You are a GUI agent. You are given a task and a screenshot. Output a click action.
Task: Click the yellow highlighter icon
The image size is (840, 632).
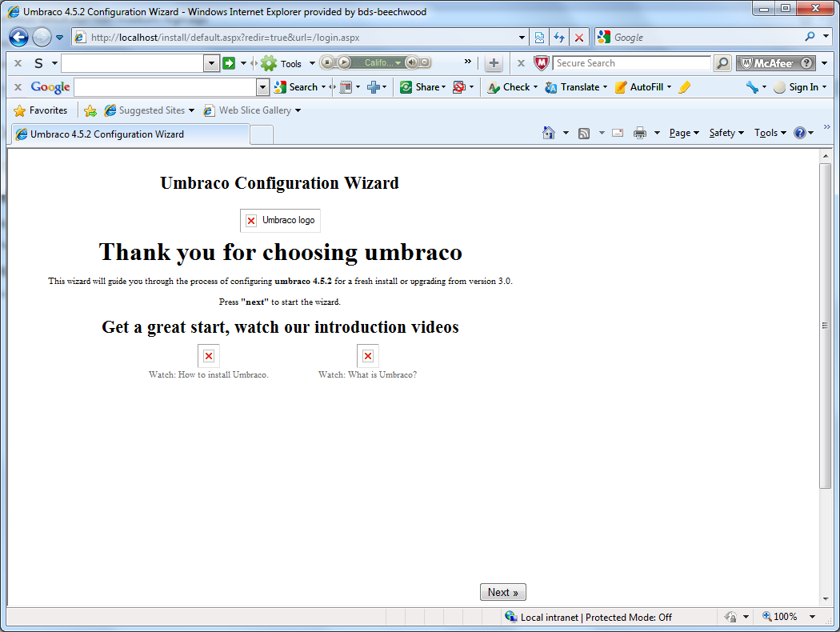tap(684, 86)
